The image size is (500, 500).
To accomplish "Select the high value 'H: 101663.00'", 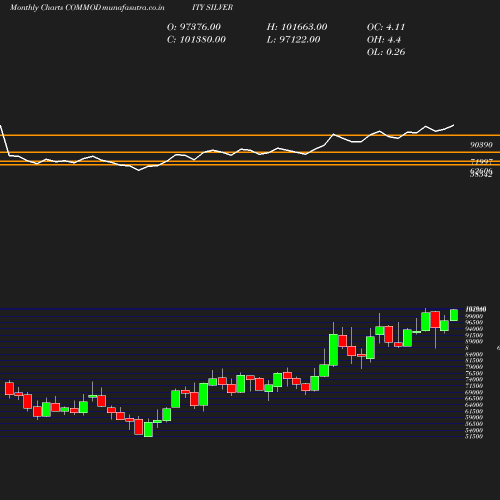I will (x=297, y=27).
